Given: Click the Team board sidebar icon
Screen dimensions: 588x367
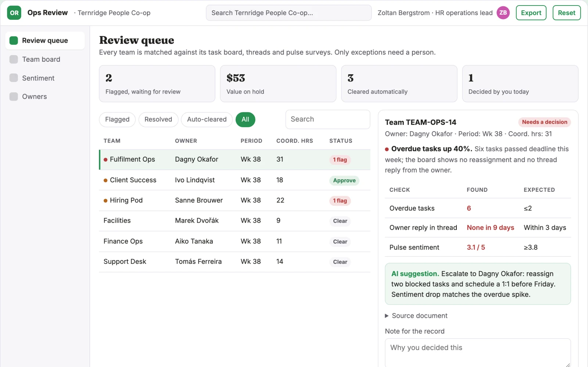Looking at the screenshot, I should pyautogui.click(x=14, y=59).
